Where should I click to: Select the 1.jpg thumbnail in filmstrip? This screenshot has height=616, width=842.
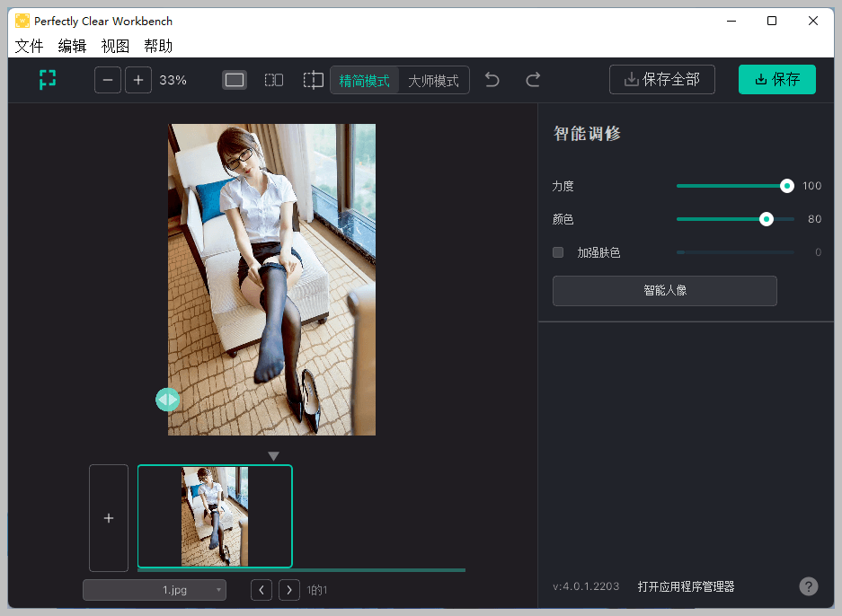215,516
